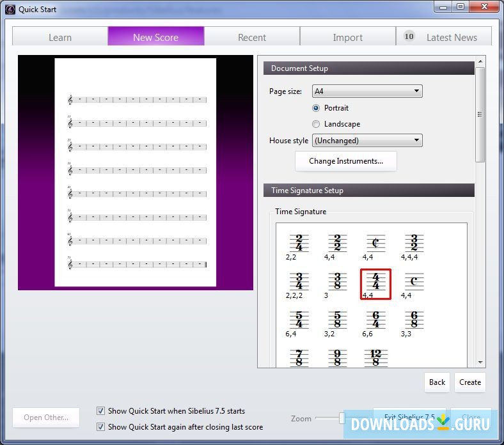This screenshot has width=504, height=445.
Task: Open the Latest News tab
Action: click(444, 37)
